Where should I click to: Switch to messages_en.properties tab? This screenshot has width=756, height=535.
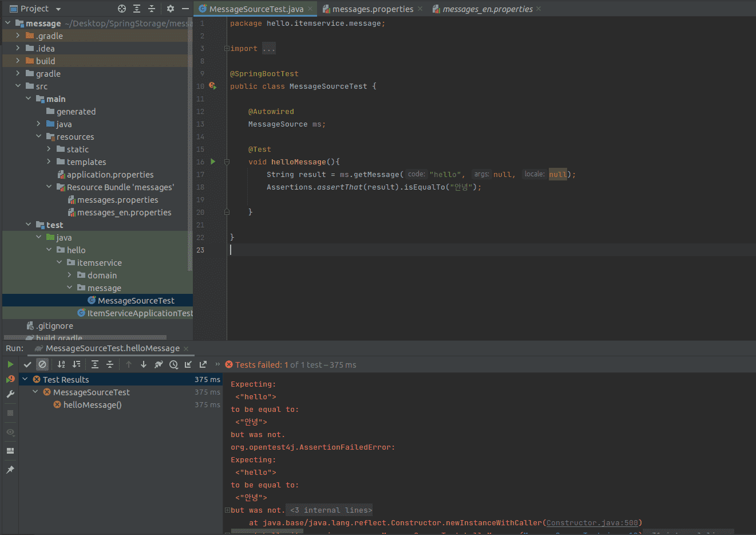487,9
